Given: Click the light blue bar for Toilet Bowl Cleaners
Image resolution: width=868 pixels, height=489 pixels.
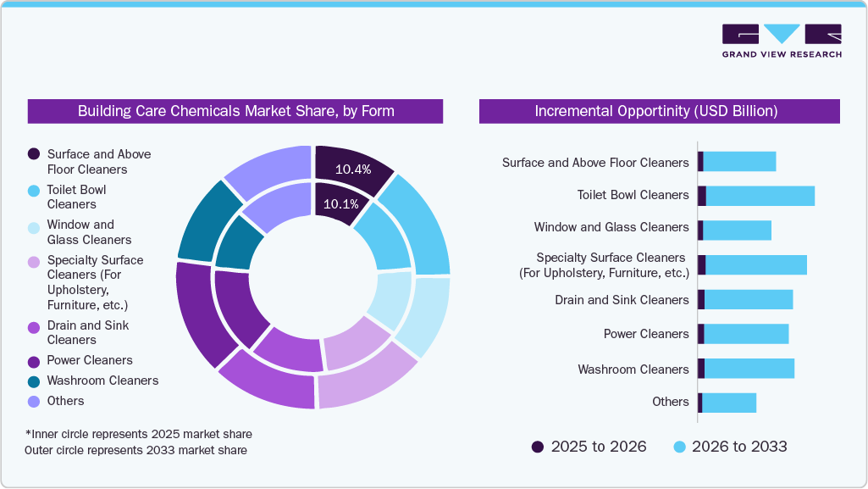Looking at the screenshot, I should point(760,196).
